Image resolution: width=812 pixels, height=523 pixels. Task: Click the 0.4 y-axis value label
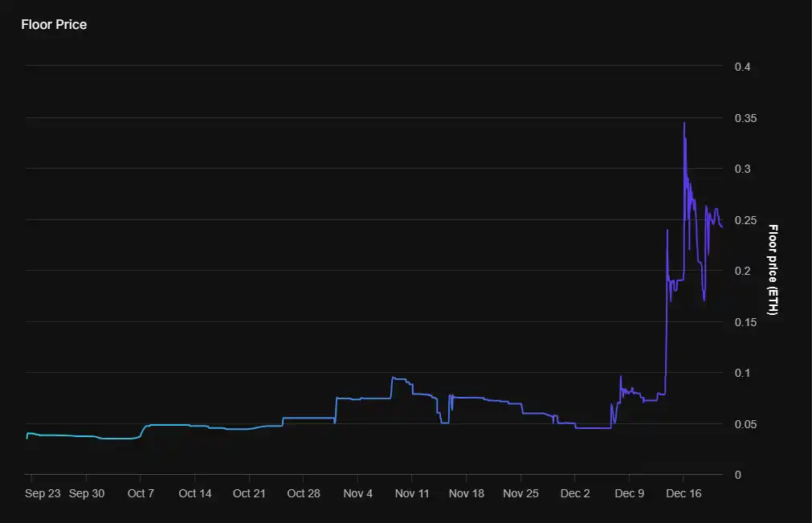(742, 67)
